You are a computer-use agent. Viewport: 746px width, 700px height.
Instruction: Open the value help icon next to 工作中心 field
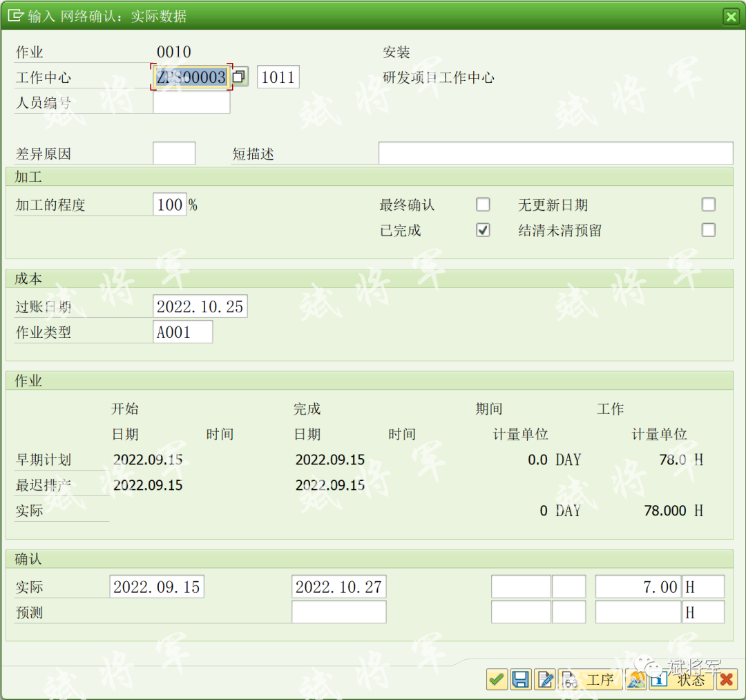[x=239, y=77]
